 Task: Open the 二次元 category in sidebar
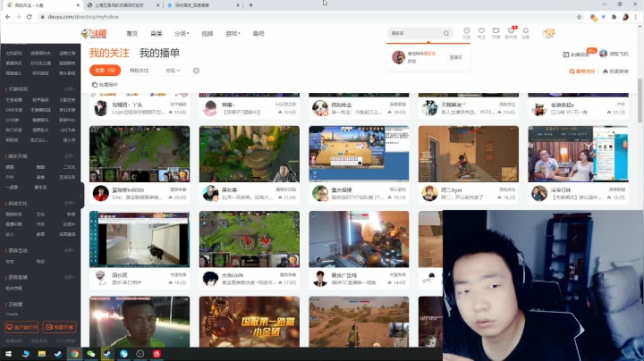[69, 167]
